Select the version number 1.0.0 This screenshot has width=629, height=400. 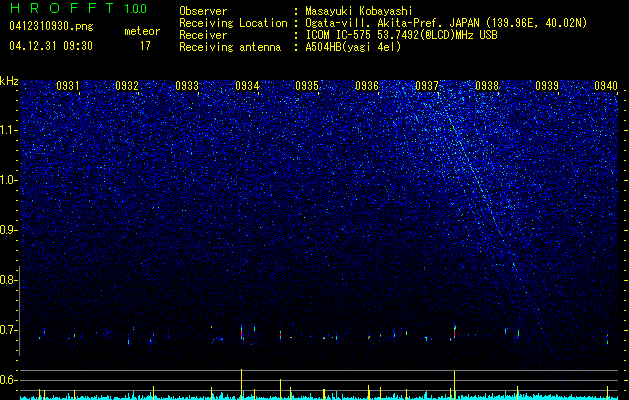tap(136, 8)
